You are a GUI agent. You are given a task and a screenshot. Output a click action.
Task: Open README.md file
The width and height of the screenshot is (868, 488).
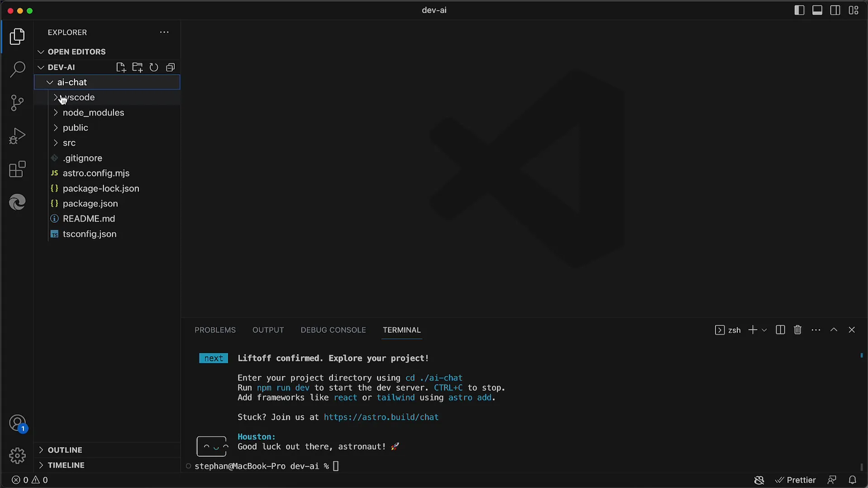(x=107, y=219)
